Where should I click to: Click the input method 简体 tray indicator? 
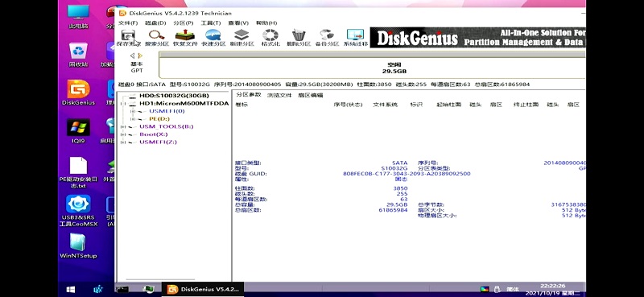[x=513, y=289]
